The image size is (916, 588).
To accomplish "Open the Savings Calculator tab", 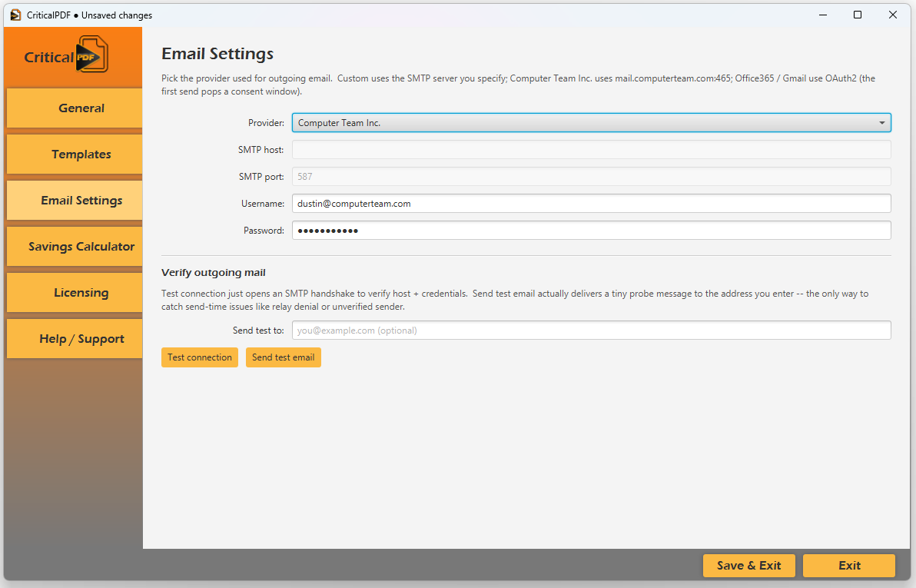I will (x=75, y=247).
